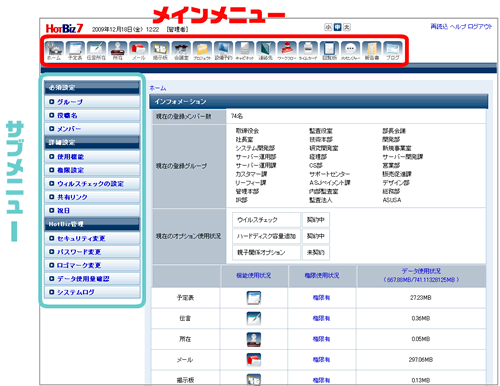Open the メッセンジャー speech bubble icon

(x=350, y=50)
